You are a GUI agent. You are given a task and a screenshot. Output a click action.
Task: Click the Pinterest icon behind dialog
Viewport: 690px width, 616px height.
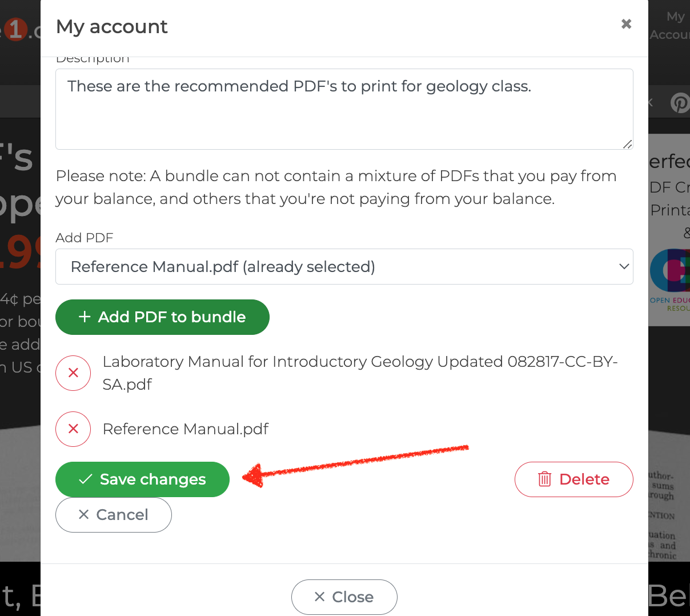point(680,103)
